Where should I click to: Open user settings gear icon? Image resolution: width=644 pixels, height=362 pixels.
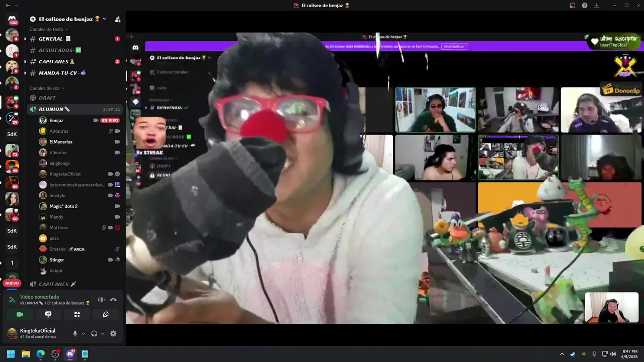113,333
